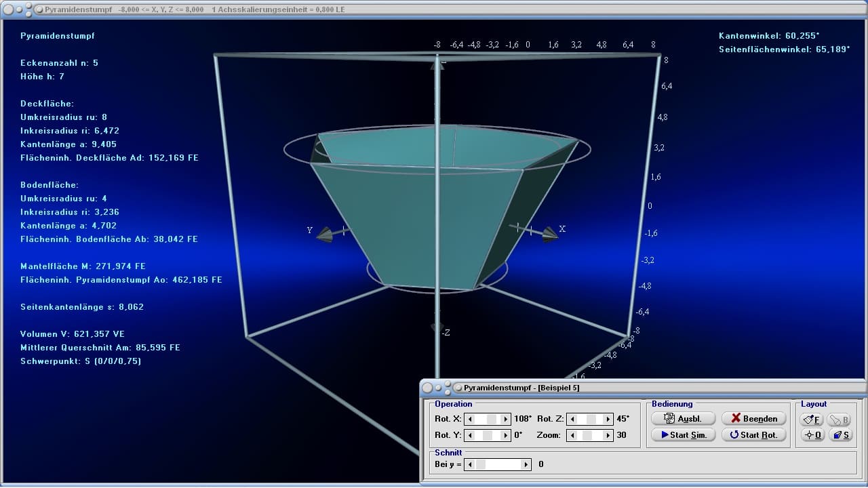Click the Rot. Y slider thumb
This screenshot has width=868, height=488.
[488, 435]
